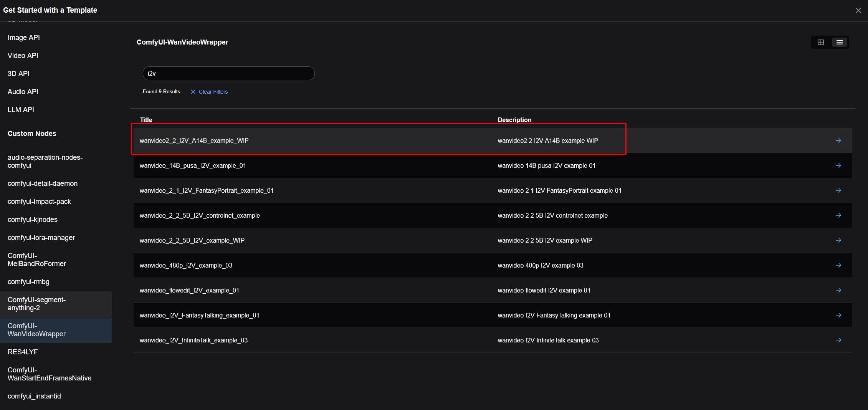Click the Description column header
Image resolution: width=868 pixels, height=410 pixels.
tap(515, 120)
